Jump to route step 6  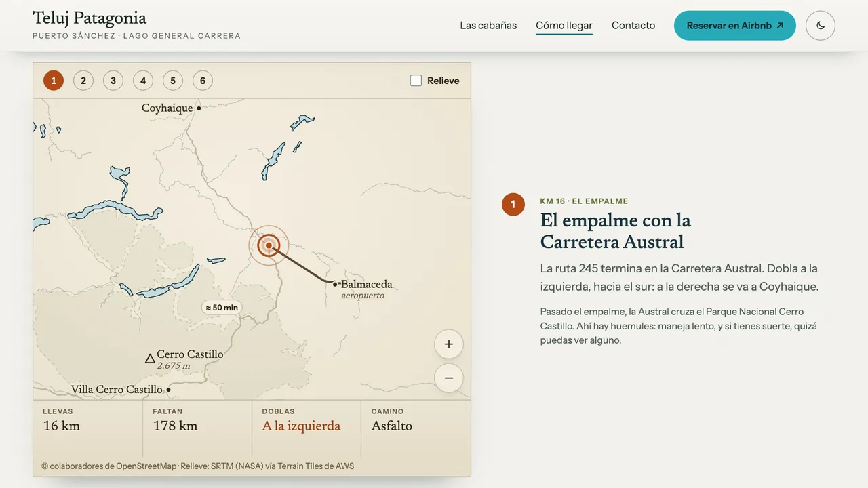click(203, 81)
